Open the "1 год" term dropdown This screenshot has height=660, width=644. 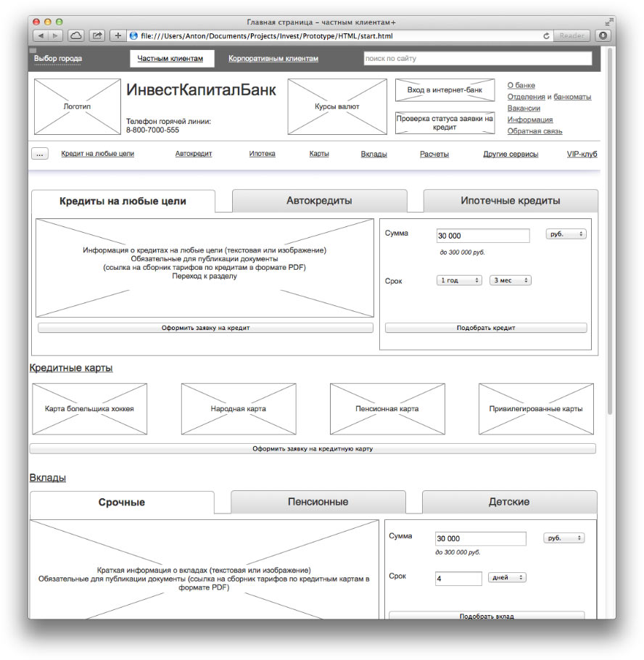click(458, 279)
